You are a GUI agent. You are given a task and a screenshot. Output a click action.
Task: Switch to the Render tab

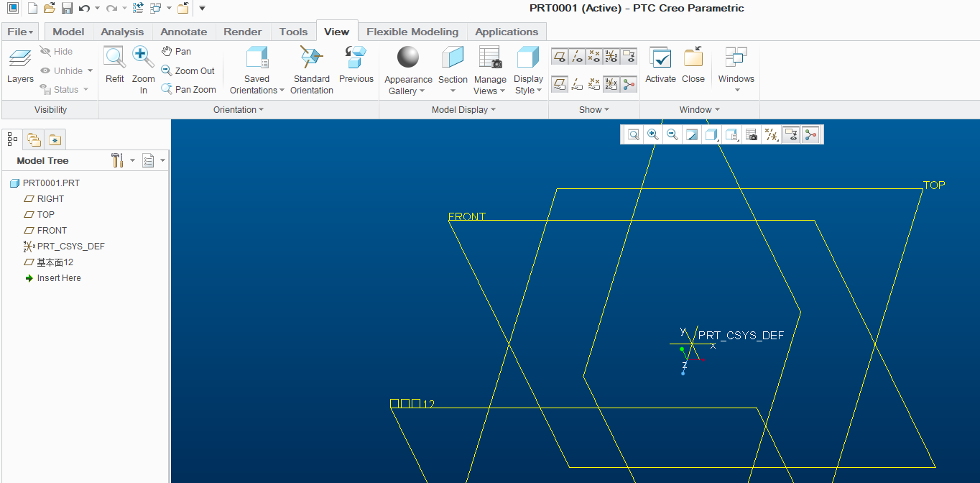243,32
